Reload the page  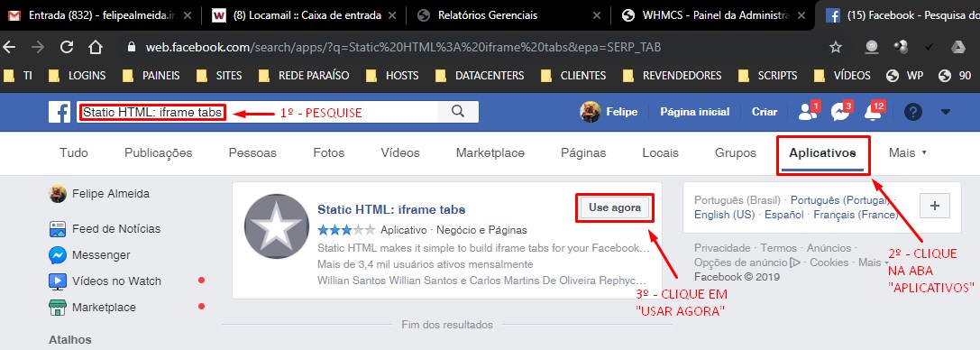66,47
